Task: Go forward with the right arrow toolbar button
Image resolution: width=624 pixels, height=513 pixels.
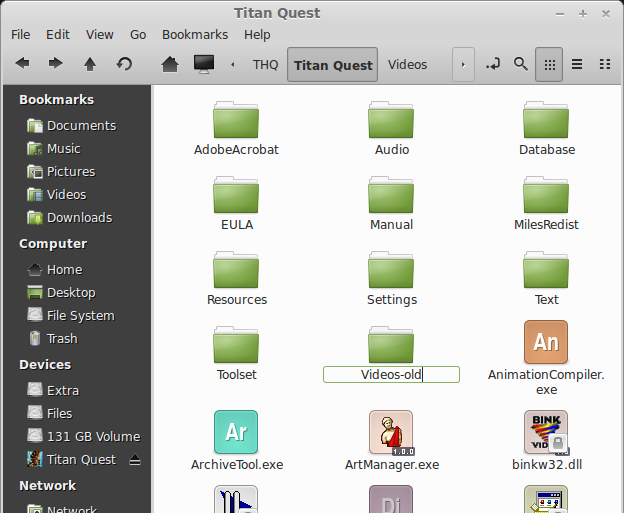Action: [55, 64]
